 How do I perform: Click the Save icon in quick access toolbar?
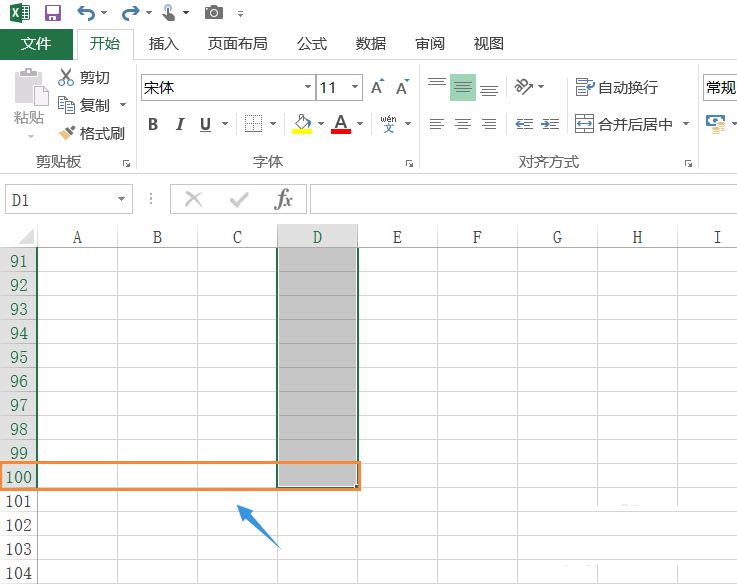(x=53, y=13)
